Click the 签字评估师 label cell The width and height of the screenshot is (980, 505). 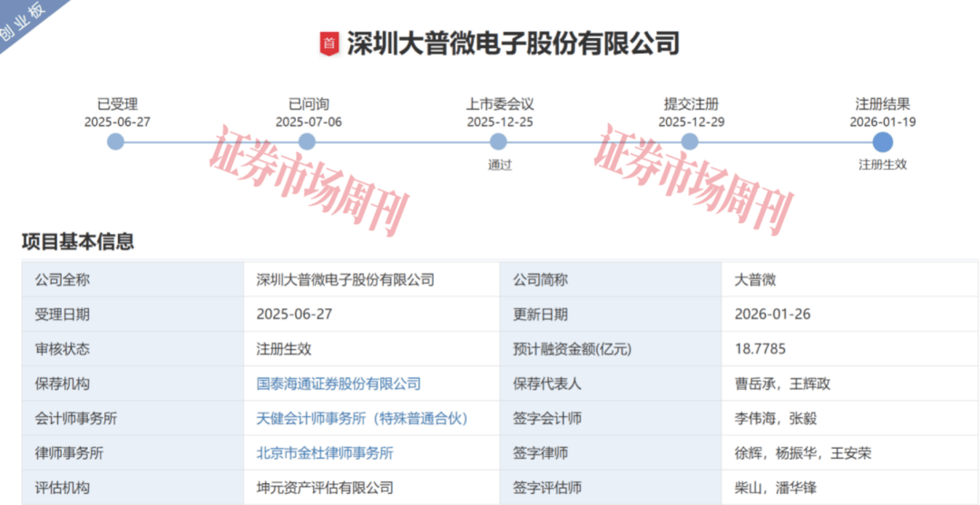coord(611,488)
